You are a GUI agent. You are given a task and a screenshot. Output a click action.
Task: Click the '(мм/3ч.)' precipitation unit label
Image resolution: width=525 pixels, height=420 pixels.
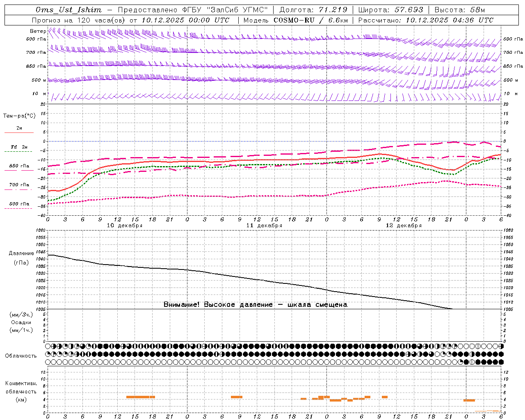click(21, 315)
